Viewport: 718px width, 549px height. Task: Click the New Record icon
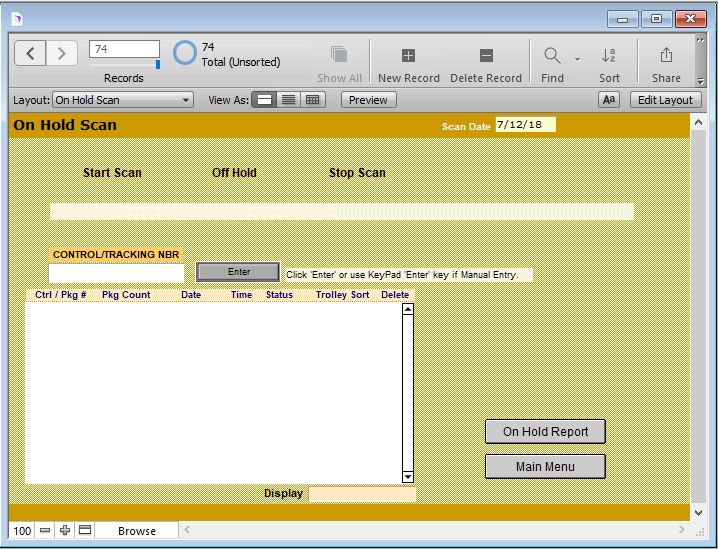click(x=408, y=56)
